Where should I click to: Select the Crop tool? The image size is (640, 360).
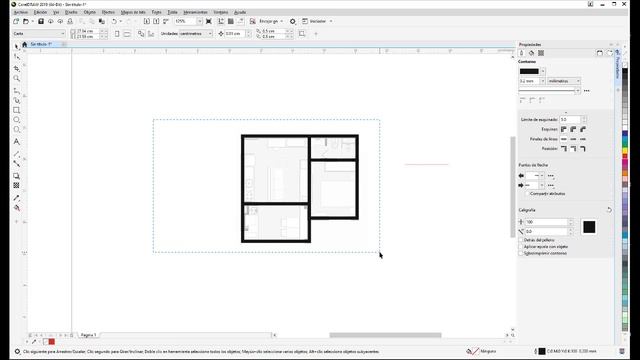click(x=16, y=68)
